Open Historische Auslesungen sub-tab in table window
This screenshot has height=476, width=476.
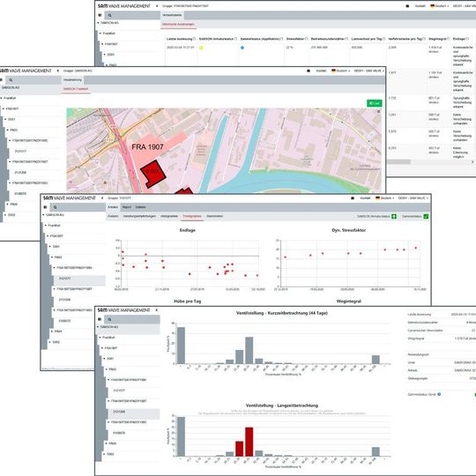click(x=178, y=25)
